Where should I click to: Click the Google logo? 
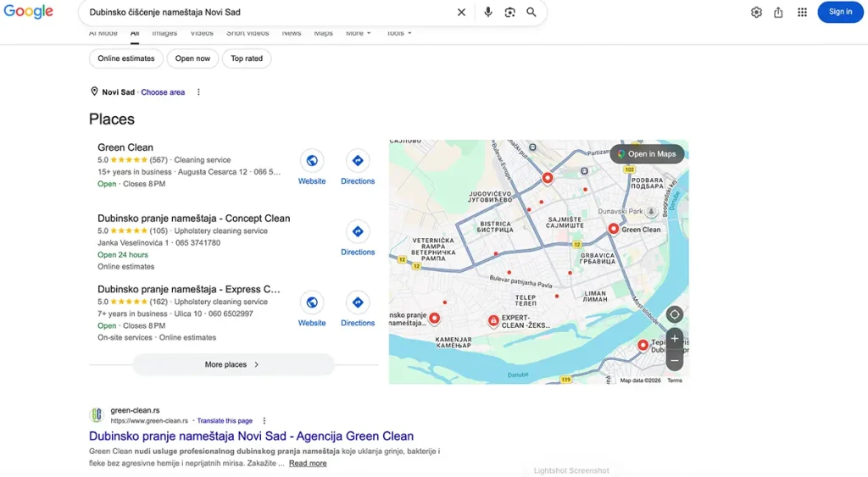click(x=28, y=12)
